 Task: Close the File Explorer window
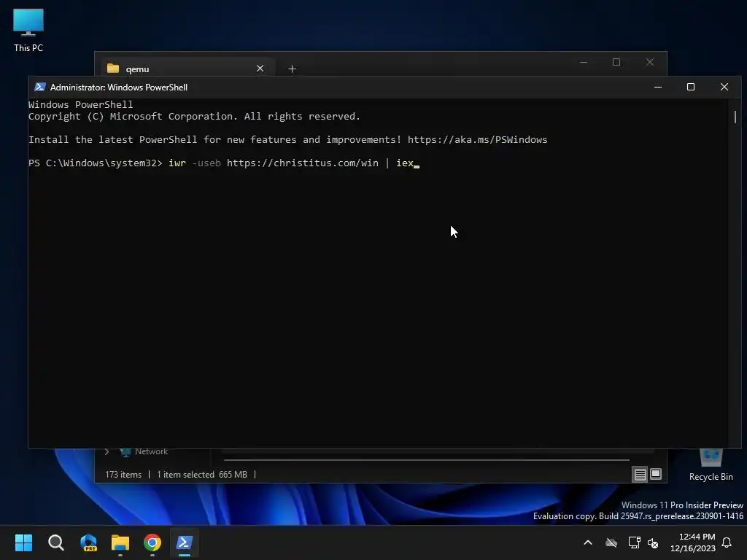click(x=650, y=63)
